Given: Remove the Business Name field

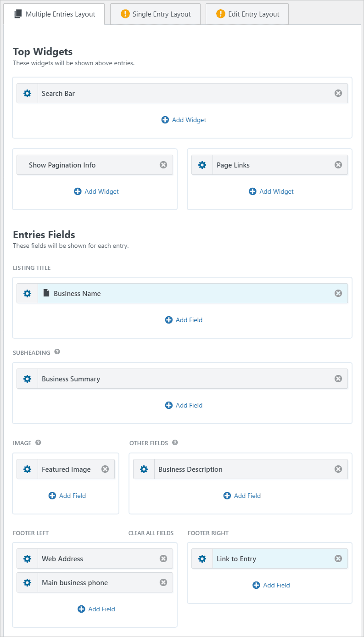Looking at the screenshot, I should [x=338, y=293].
